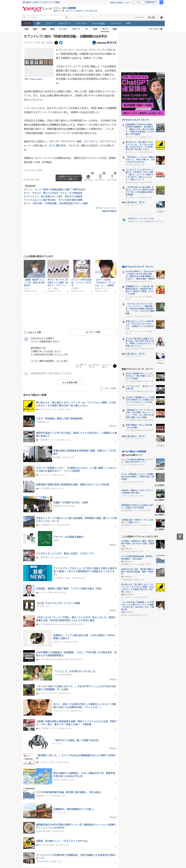Share the article on X
The height and width of the screenshot is (868, 186).
[56, 43]
